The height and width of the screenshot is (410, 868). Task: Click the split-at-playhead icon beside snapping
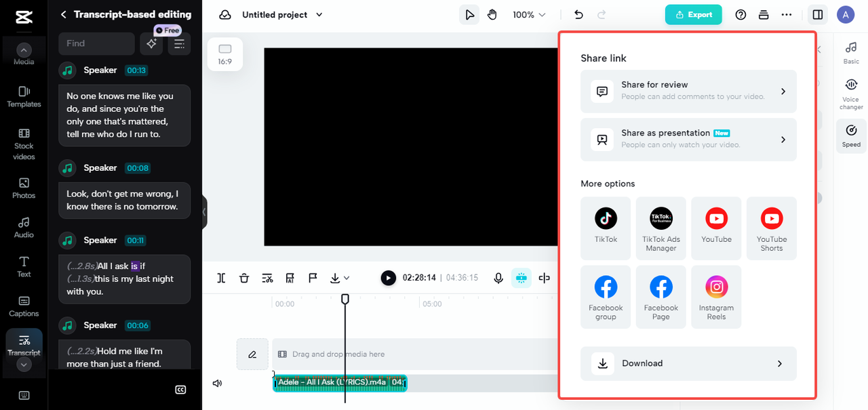(544, 278)
